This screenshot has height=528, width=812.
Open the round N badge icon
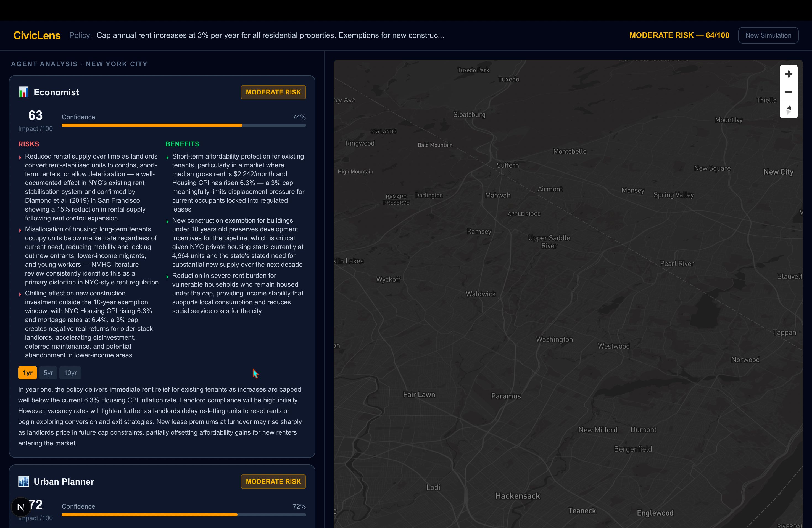[x=21, y=507]
